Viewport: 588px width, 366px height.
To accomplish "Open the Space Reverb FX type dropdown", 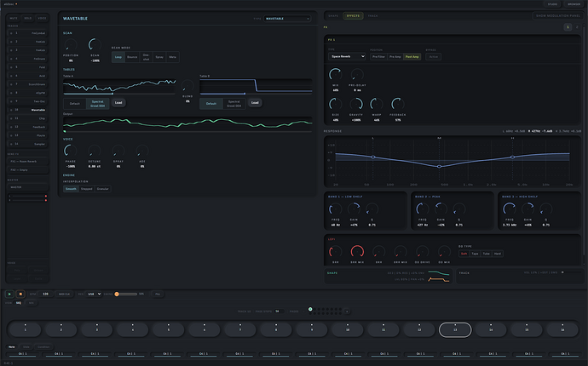I will coord(347,56).
